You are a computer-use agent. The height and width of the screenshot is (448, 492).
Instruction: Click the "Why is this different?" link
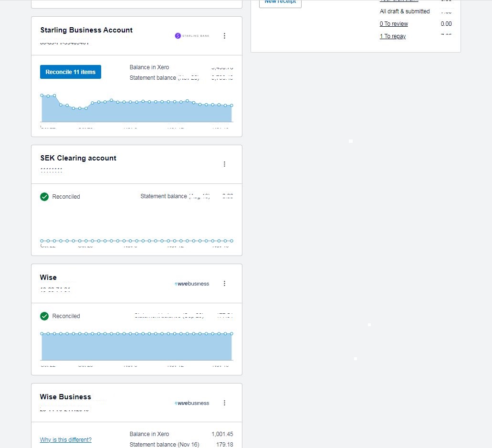66,440
